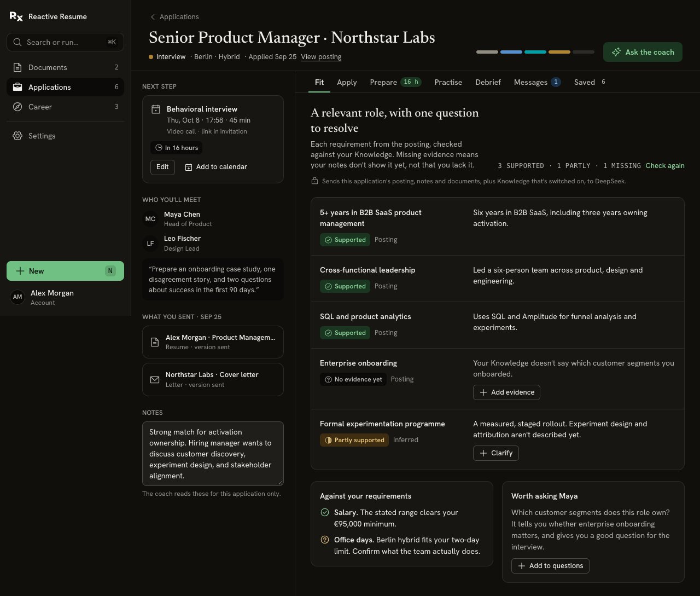Viewport: 700px width, 596px height.
Task: Open the Messages tab
Action: (x=537, y=82)
